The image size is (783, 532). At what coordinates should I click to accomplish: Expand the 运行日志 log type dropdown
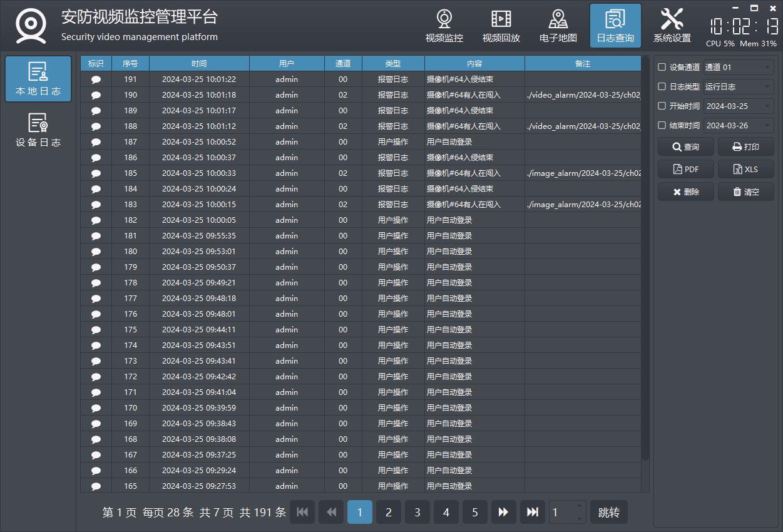tap(739, 86)
